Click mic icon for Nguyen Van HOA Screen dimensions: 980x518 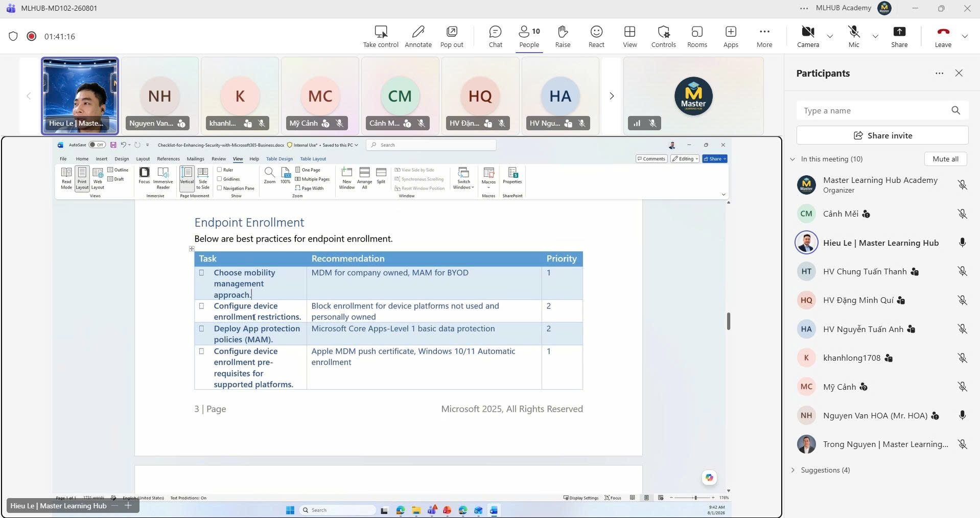[962, 415]
